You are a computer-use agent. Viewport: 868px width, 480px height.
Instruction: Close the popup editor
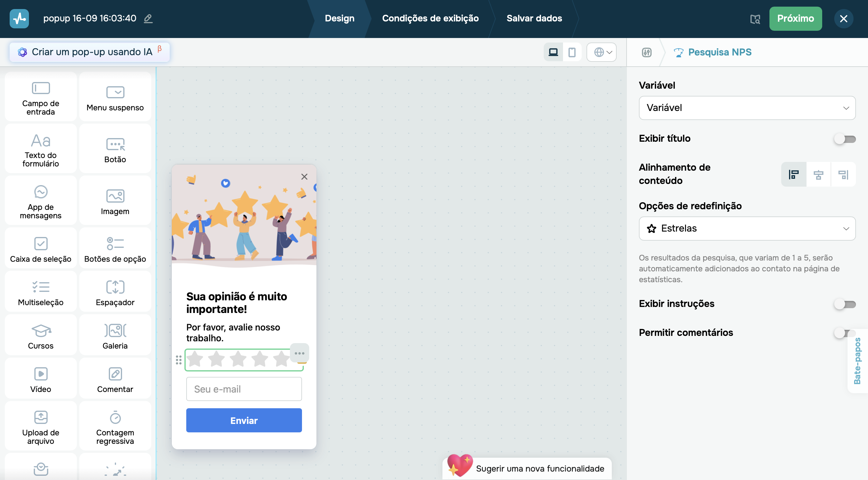click(843, 18)
